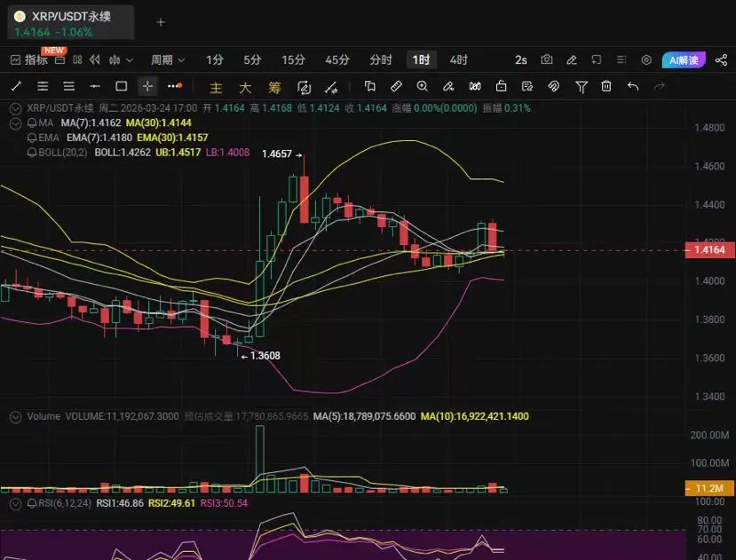Click the rotate-edit drawing icon after 筹

[305, 87]
